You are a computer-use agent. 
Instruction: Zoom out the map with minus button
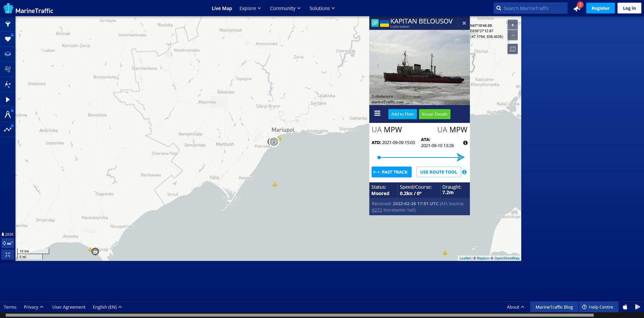pyautogui.click(x=513, y=35)
